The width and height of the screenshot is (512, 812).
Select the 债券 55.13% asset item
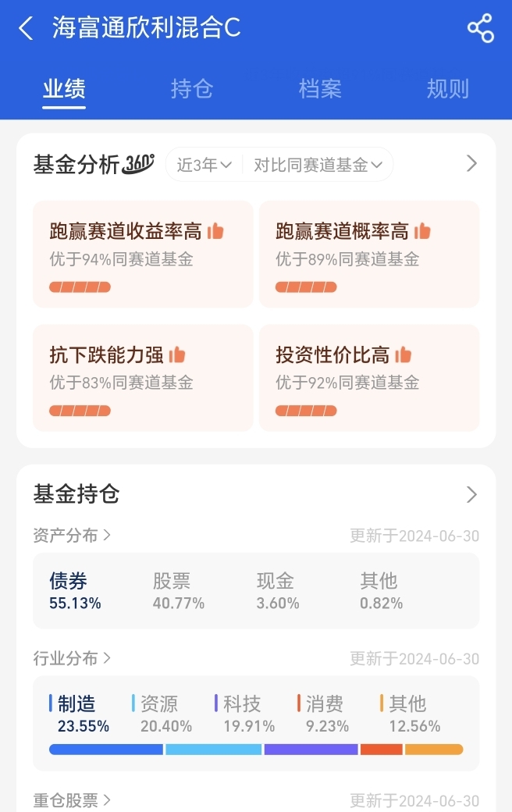(x=75, y=591)
